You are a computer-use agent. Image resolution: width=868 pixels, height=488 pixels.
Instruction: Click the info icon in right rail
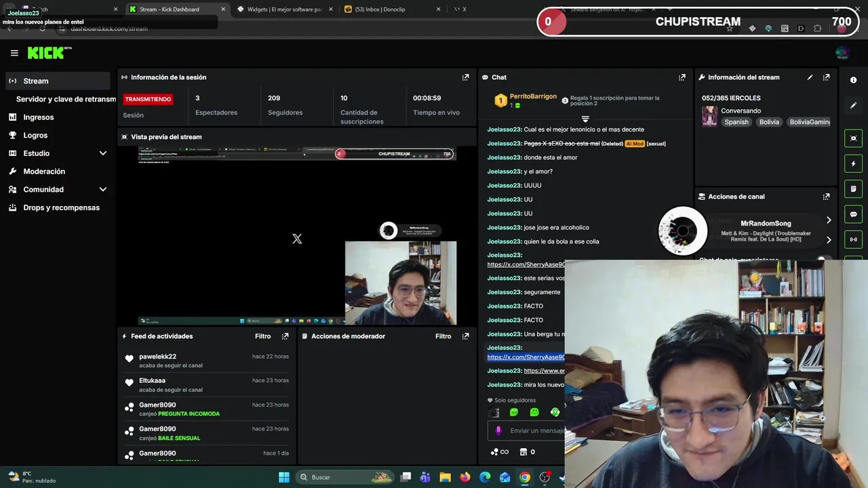point(853,80)
